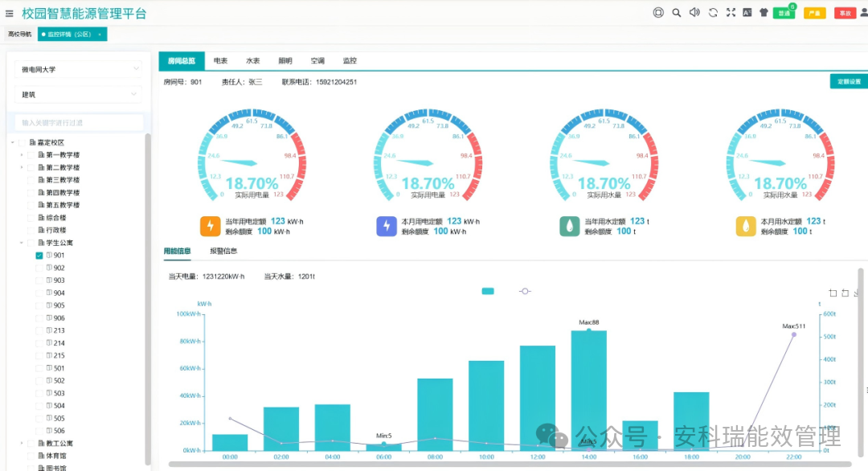Switch to the 空调 tab
Image resolution: width=868 pixels, height=471 pixels.
(317, 61)
